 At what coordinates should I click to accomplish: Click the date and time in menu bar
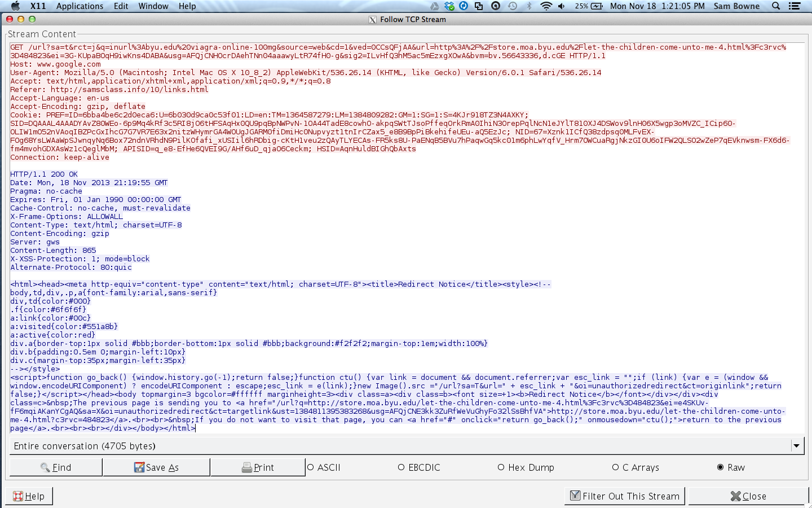(x=657, y=6)
